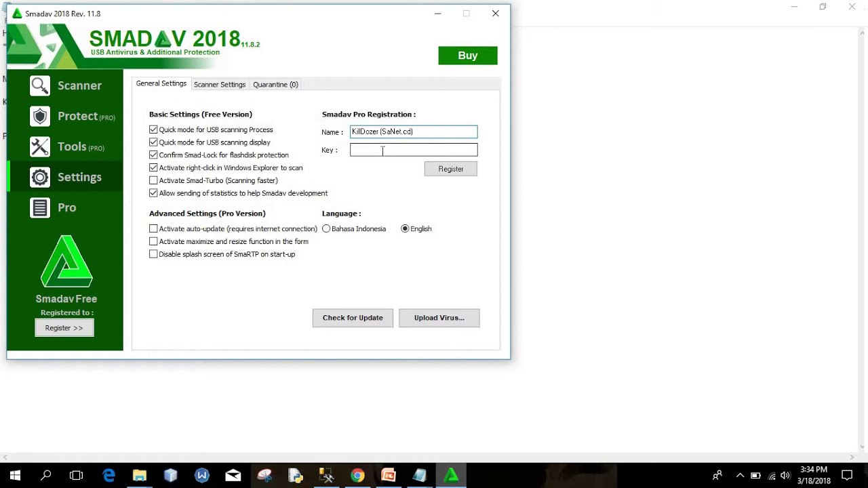Image resolution: width=868 pixels, height=488 pixels.
Task: Open the tools app with hammer on taskbar
Action: tap(326, 476)
